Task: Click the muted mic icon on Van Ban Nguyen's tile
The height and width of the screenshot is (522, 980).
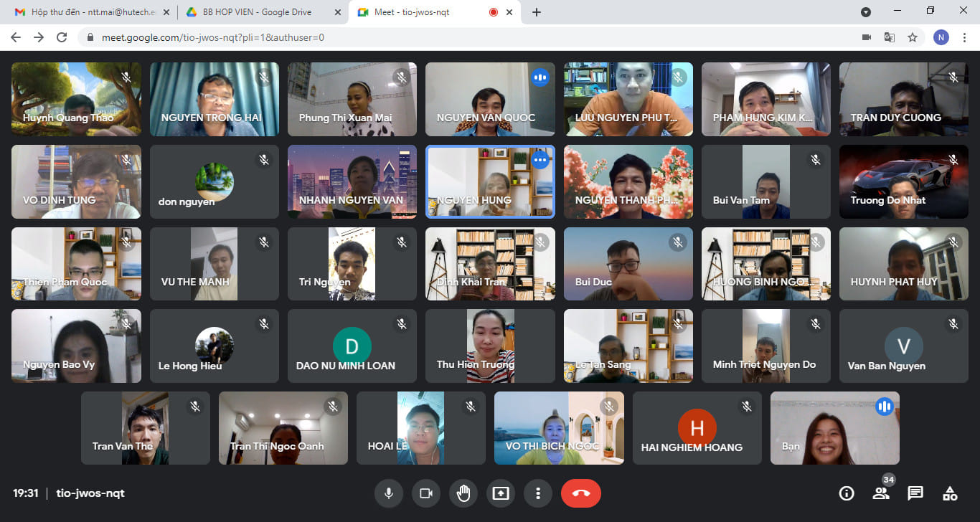Action: (953, 324)
